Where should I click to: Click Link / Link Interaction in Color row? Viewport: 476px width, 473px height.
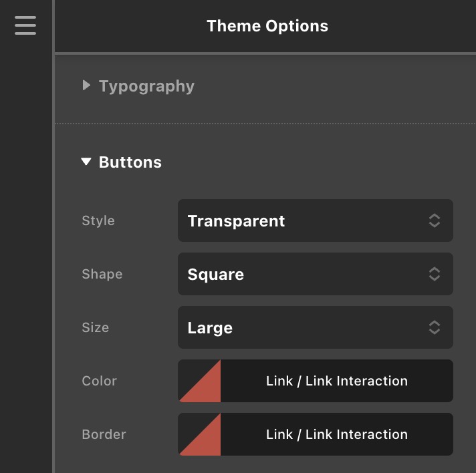click(336, 381)
